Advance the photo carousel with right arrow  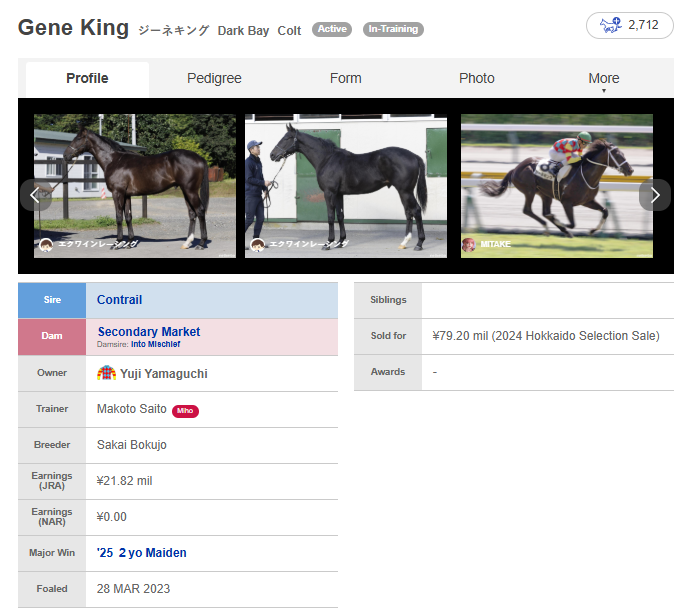(x=655, y=195)
